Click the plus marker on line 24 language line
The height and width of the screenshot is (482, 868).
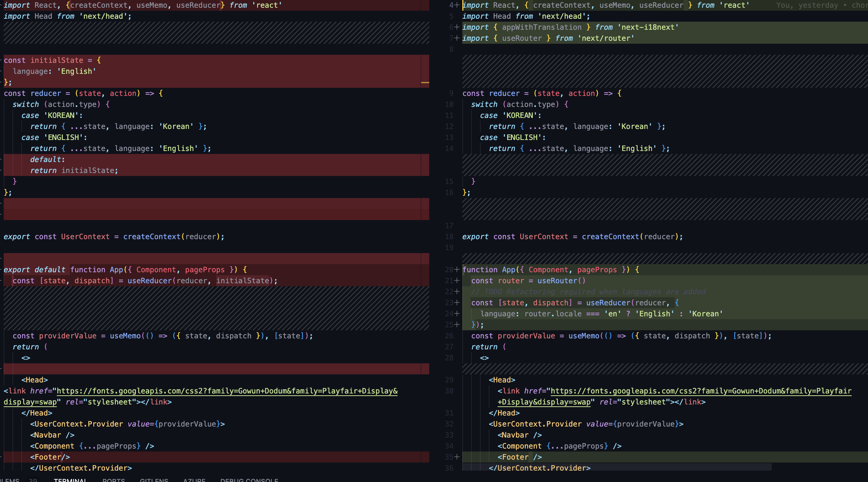pyautogui.click(x=457, y=314)
